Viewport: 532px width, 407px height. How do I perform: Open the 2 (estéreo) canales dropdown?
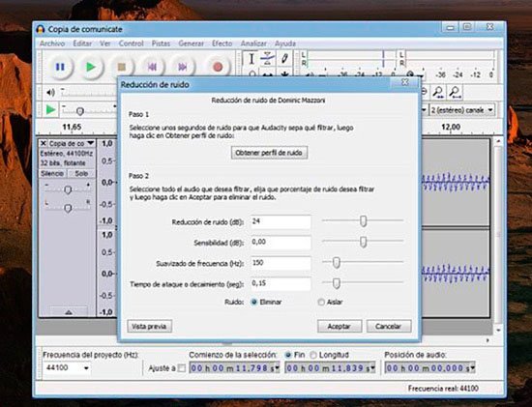coord(462,110)
